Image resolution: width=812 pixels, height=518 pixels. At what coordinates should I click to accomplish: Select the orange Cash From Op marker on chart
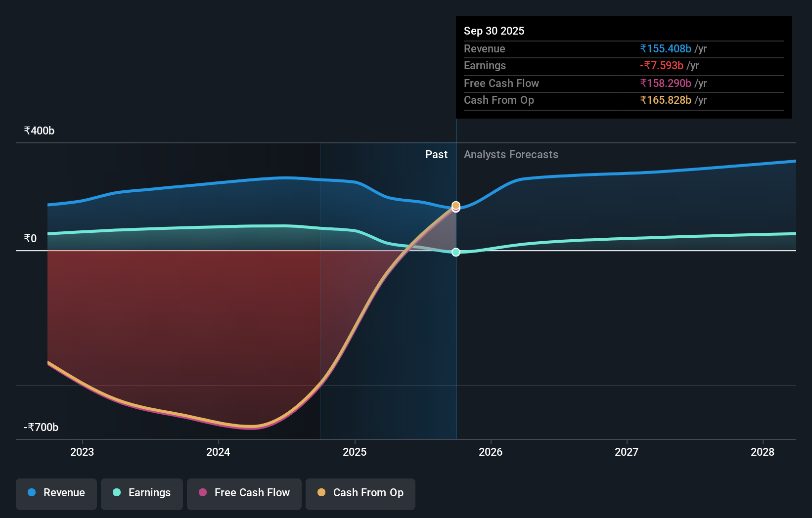455,205
